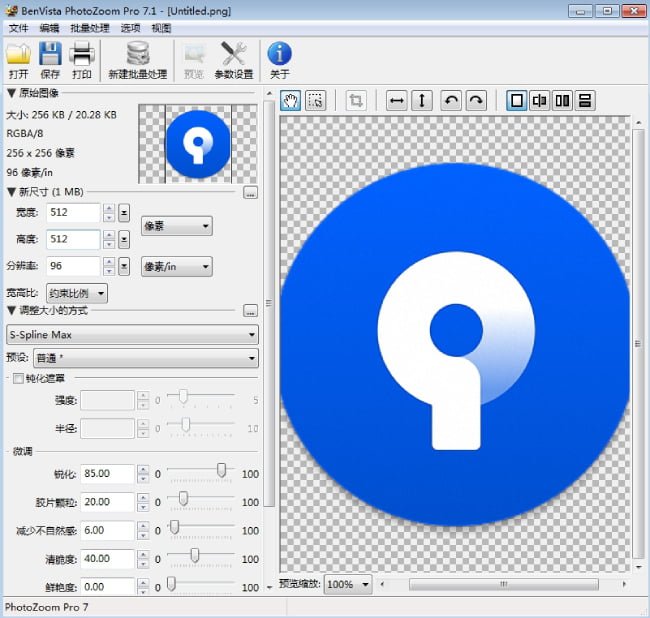This screenshot has height=618, width=650.
Task: Click the PhotoZoom Pro 7 status bar text
Action: (x=46, y=608)
